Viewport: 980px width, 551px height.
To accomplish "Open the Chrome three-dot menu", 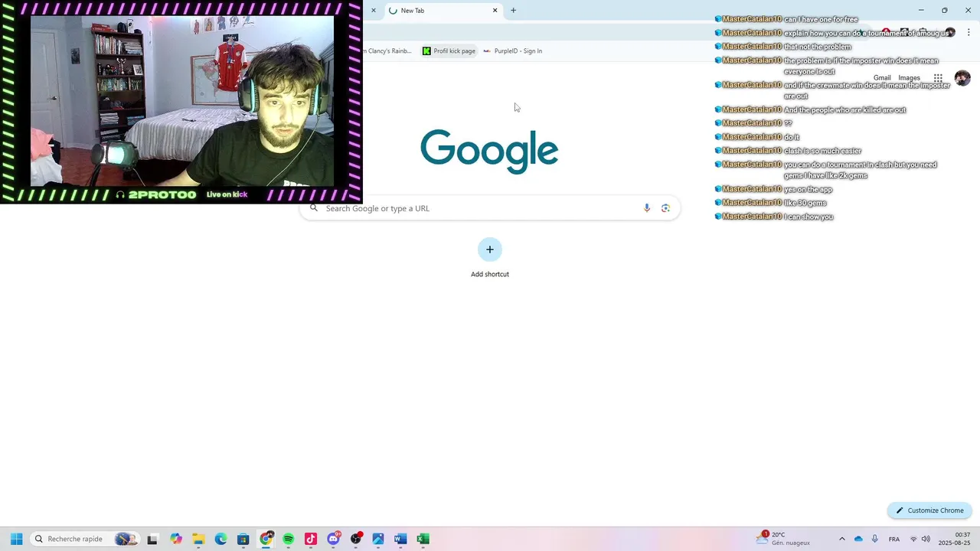I will pos(969,33).
